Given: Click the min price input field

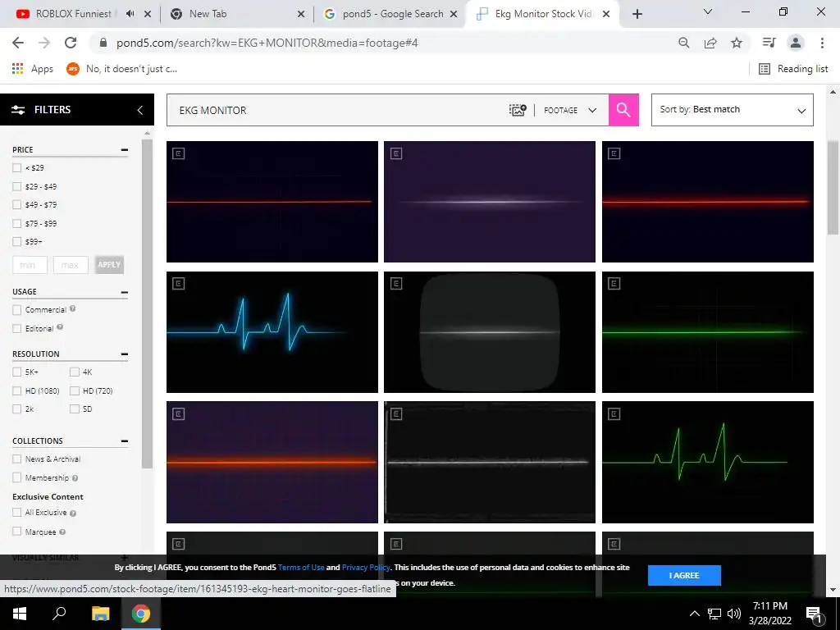Looking at the screenshot, I should (x=30, y=265).
